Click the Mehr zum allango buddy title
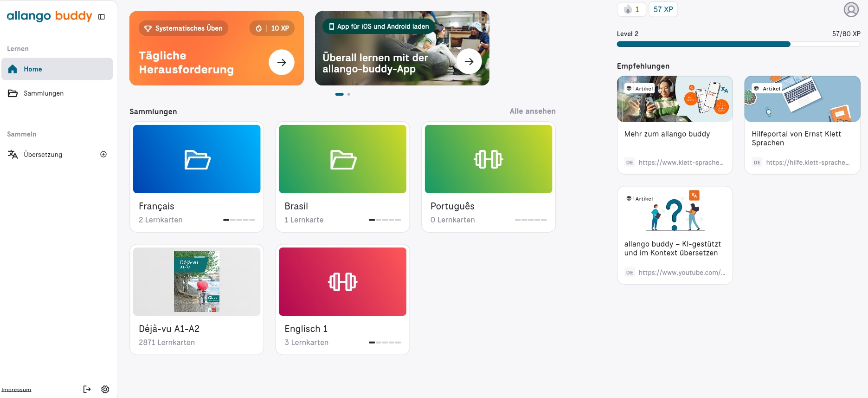868x398 pixels. (667, 134)
